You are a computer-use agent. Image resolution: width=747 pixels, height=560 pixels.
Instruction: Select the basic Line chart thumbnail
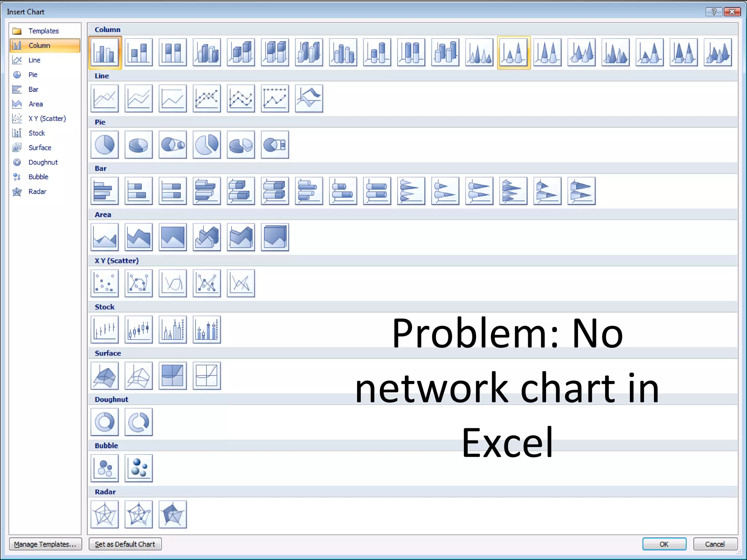[105, 98]
